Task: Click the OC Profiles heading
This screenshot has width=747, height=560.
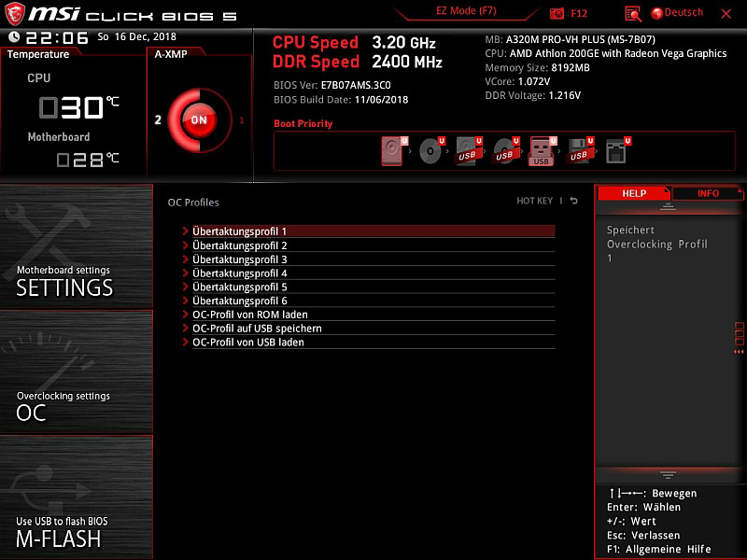Action: [193, 203]
